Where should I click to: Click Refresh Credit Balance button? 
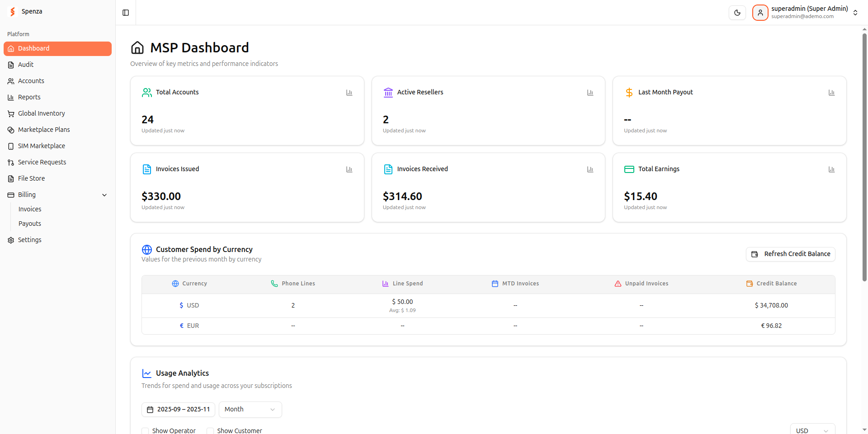pyautogui.click(x=790, y=254)
